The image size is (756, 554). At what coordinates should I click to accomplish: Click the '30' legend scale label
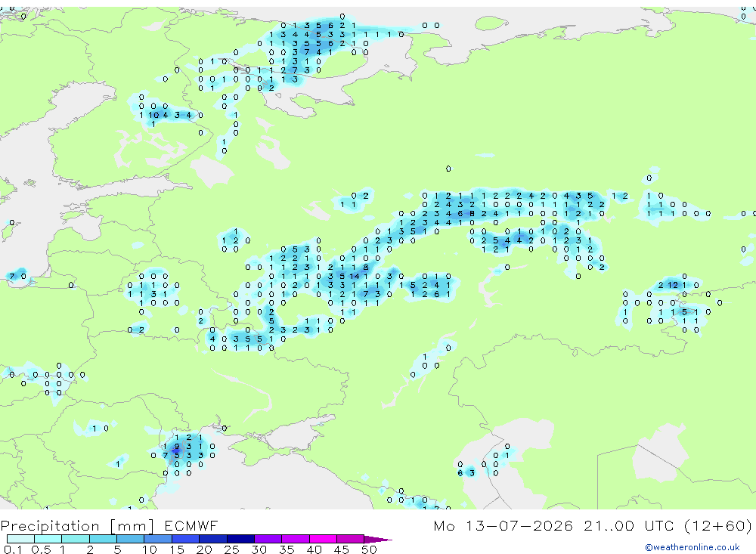pyautogui.click(x=259, y=549)
